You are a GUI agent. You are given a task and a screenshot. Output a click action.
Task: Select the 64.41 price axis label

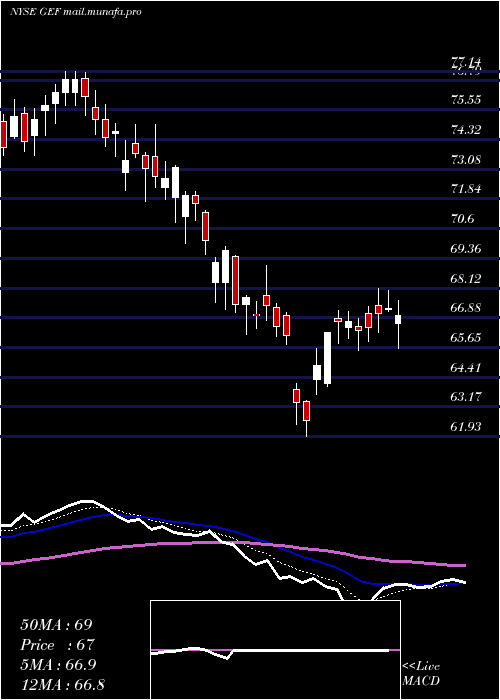(466, 368)
